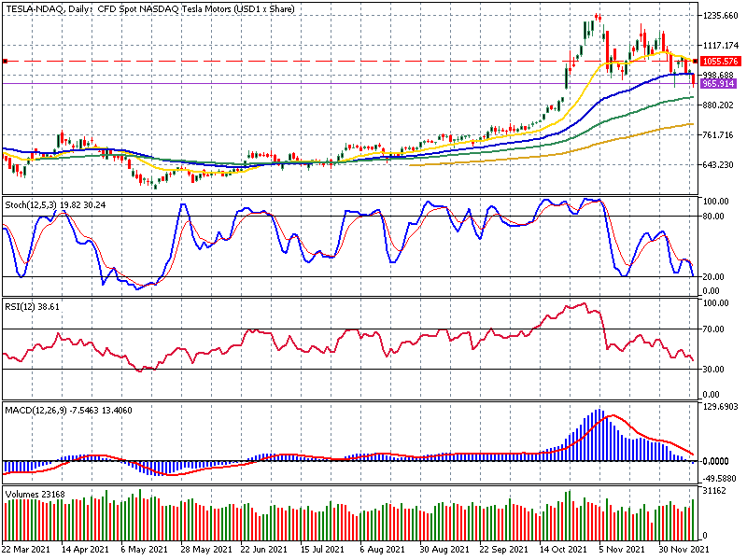747x560 pixels.
Task: Click the 22 Jun 2021 date label
Action: 264,550
